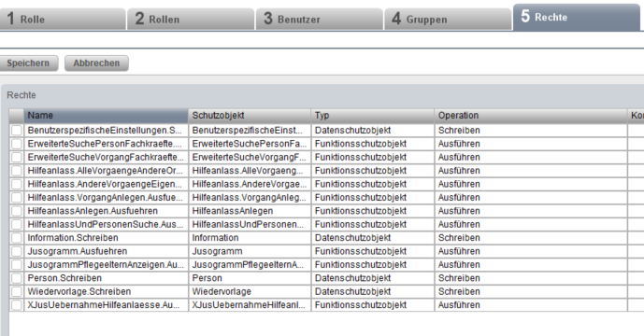
Task: Click the Hilfeanlass.AndereVorgaengeEigen... name cell
Action: coord(106,184)
